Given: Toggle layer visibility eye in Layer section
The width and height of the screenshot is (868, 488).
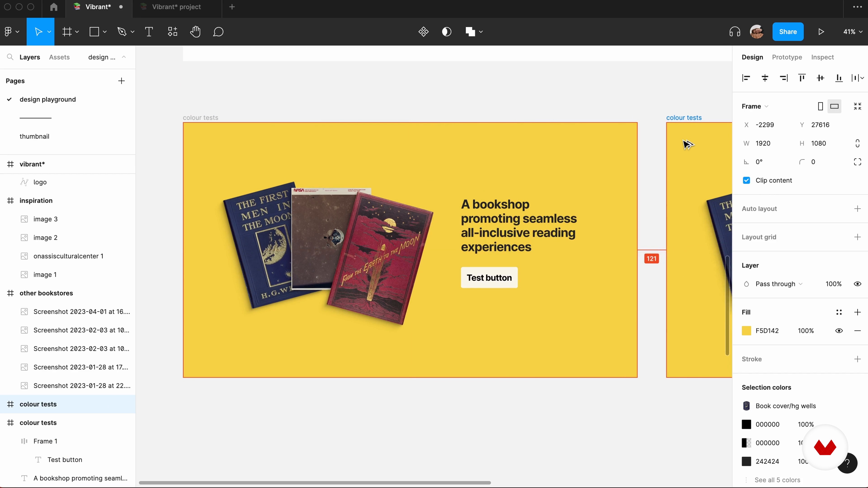Looking at the screenshot, I should [858, 284].
